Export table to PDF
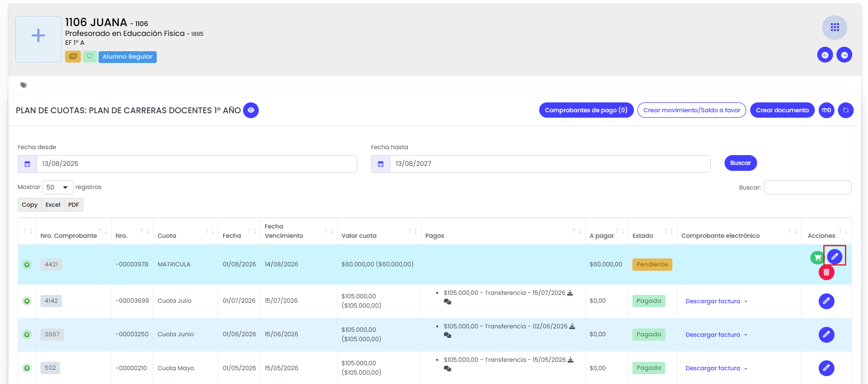This screenshot has width=868, height=384. (73, 205)
